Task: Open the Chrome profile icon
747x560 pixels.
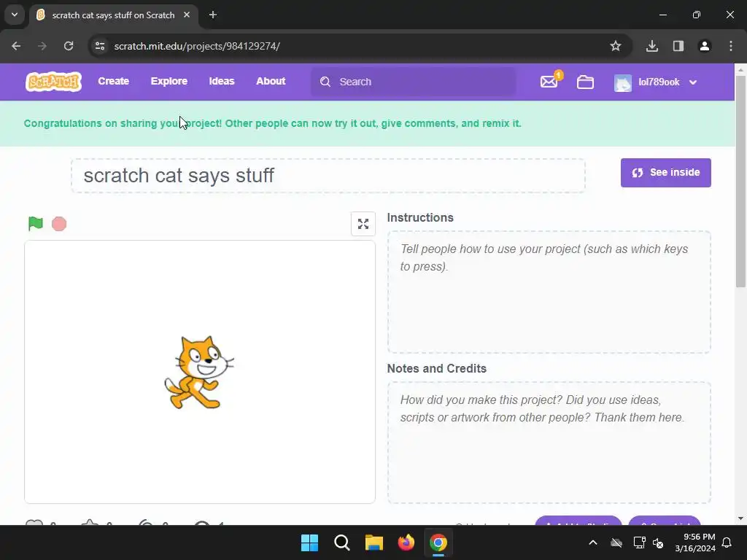Action: point(704,46)
